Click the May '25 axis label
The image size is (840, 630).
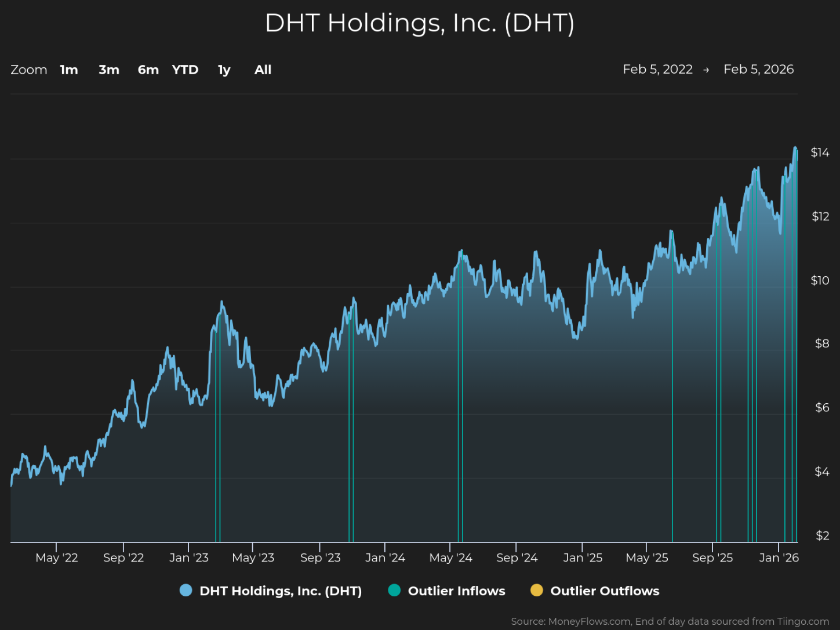point(647,557)
